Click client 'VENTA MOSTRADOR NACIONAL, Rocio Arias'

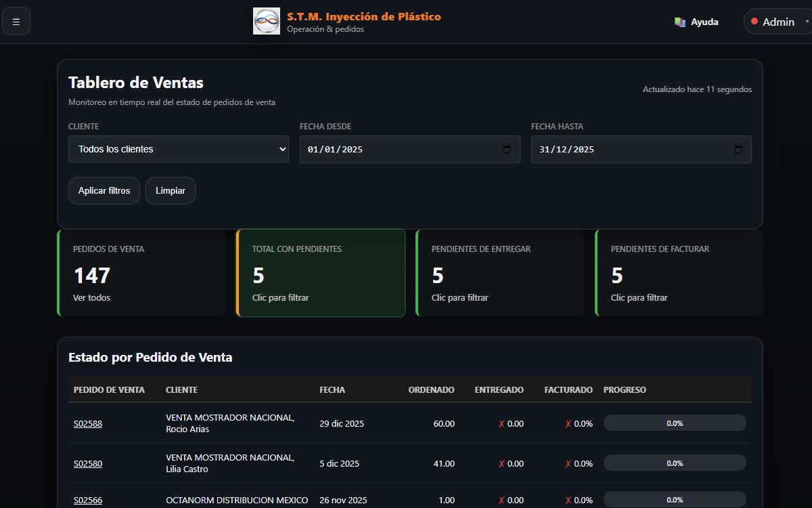point(230,423)
